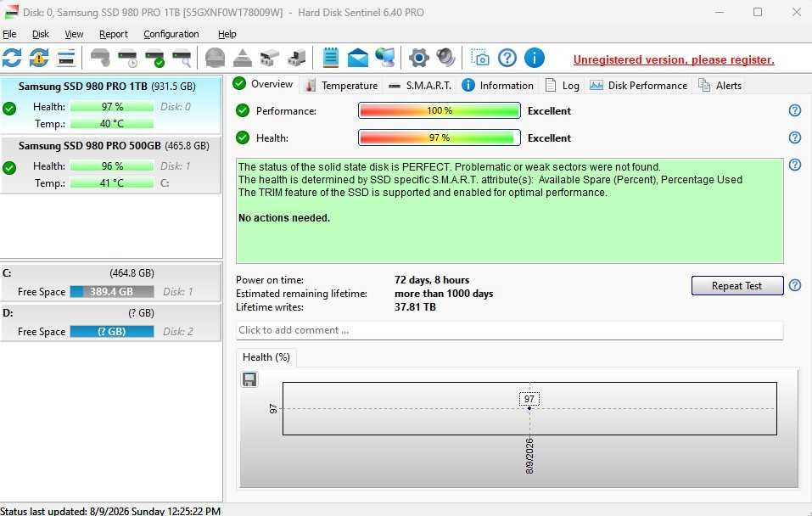Open the Configuration menu
Image resolution: width=812 pixels, height=516 pixels.
click(171, 34)
